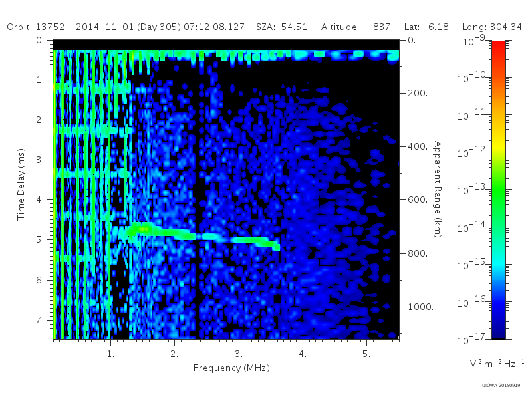Click the "Apparent Range (km)" axis label

click(438, 190)
